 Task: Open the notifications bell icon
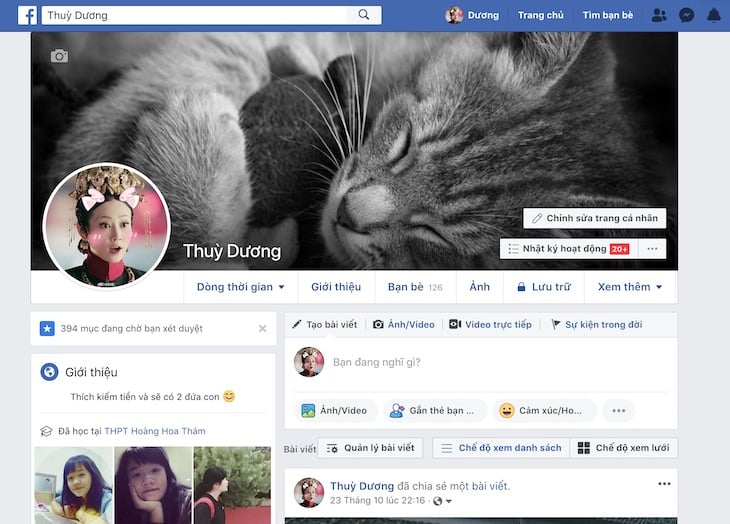click(x=714, y=15)
